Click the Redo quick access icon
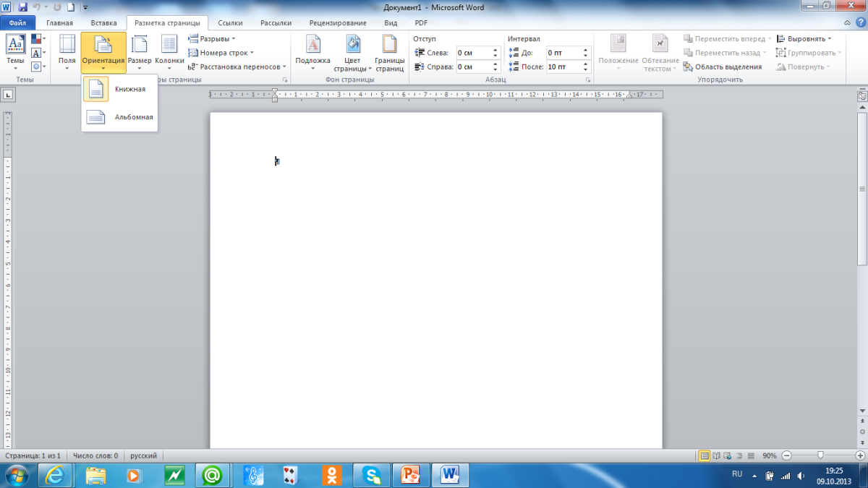The height and width of the screenshot is (488, 868). 57,7
